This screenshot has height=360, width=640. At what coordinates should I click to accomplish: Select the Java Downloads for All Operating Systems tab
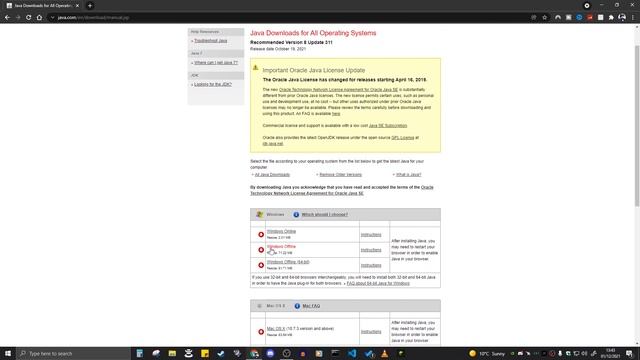[42, 6]
